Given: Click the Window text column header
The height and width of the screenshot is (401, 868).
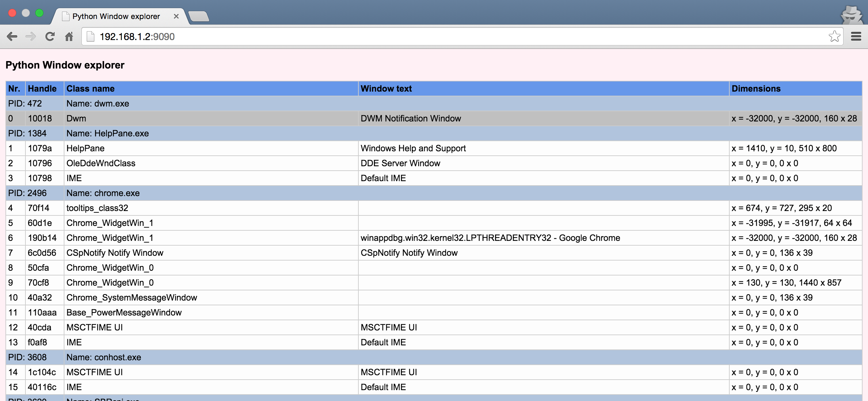Looking at the screenshot, I should (x=386, y=89).
